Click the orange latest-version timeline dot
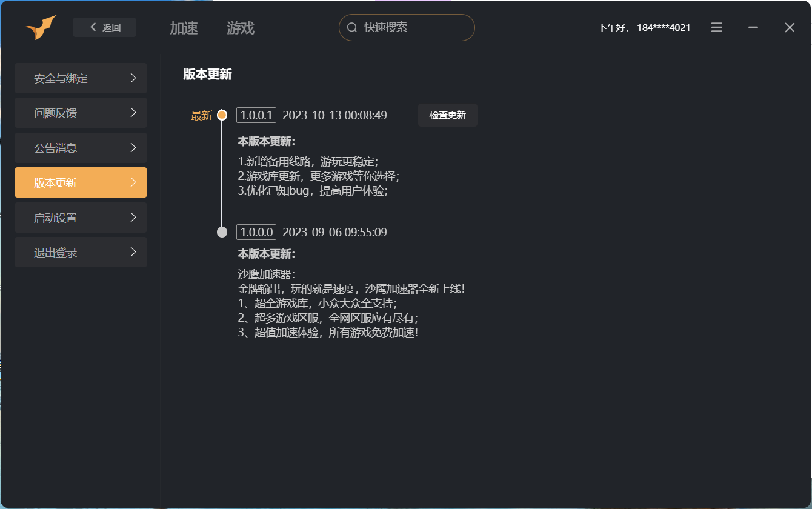Viewport: 812px width, 509px height. click(222, 115)
